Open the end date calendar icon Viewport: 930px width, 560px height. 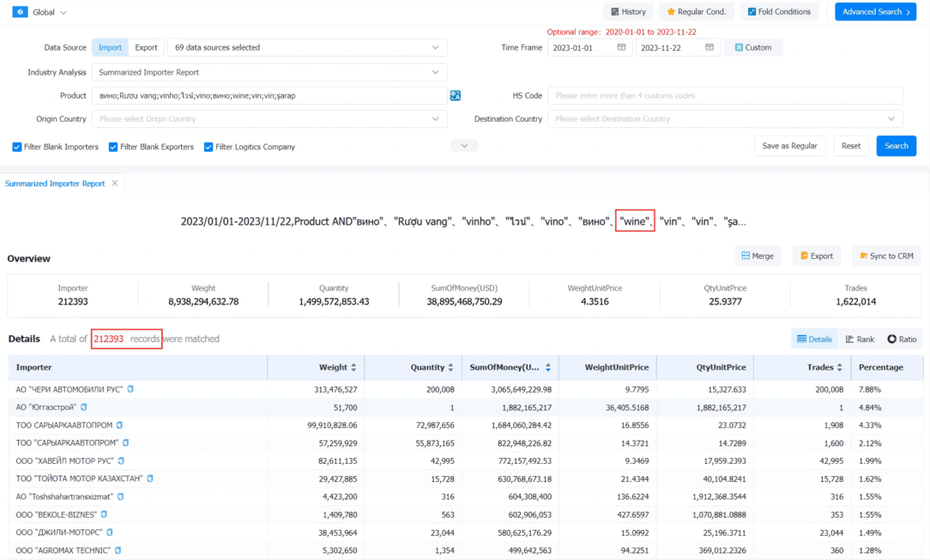pyautogui.click(x=710, y=47)
